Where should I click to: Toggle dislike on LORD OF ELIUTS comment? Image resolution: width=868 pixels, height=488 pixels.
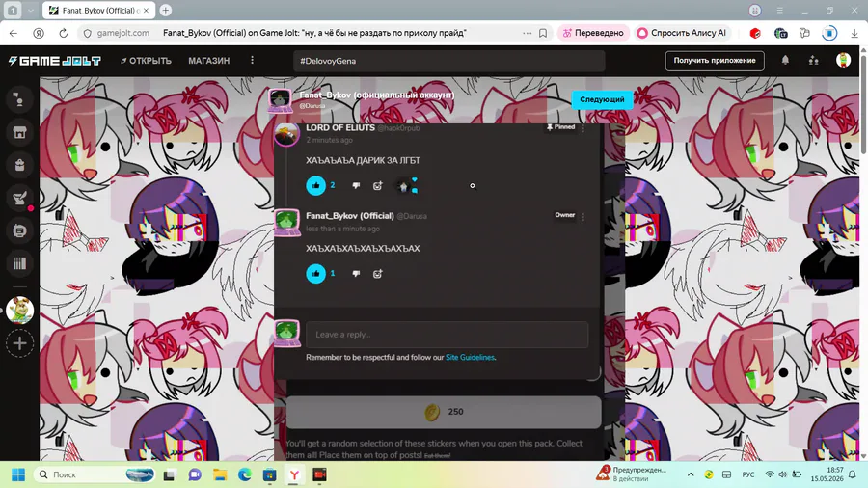click(x=356, y=186)
